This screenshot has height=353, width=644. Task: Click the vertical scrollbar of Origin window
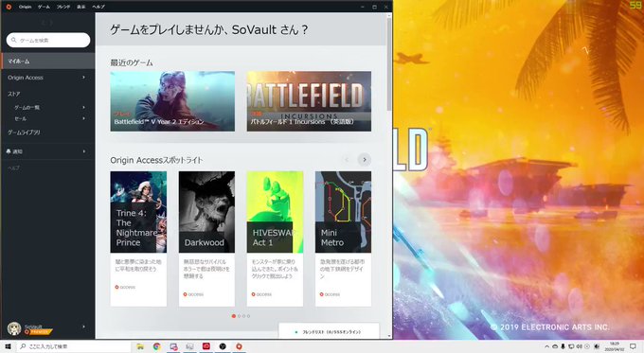(389, 175)
